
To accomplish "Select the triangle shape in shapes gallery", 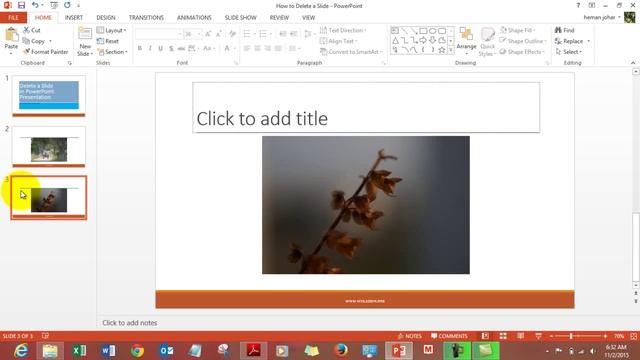I will click(x=395, y=40).
